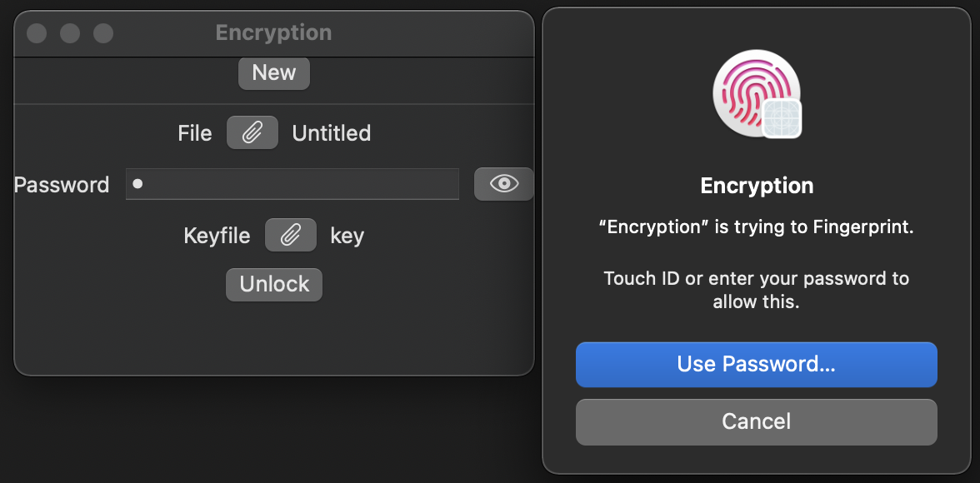Click the Unlock button
This screenshot has width=980, height=483.
click(x=274, y=285)
